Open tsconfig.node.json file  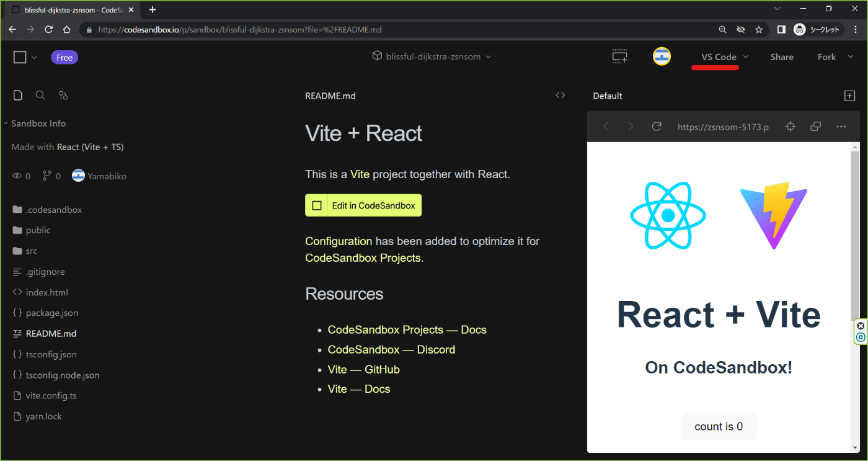56,375
